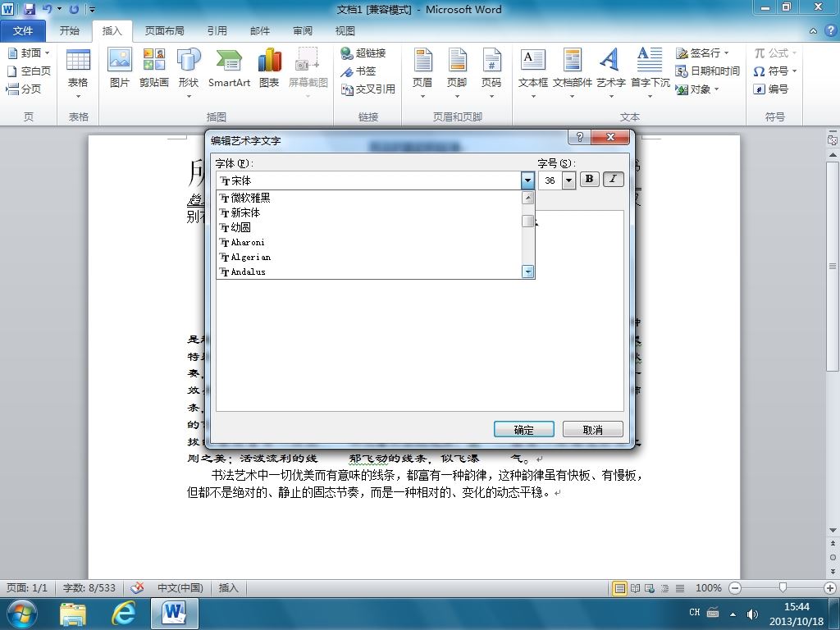This screenshot has height=630, width=840.
Task: Zoom out using the minus button
Action: [x=735, y=588]
